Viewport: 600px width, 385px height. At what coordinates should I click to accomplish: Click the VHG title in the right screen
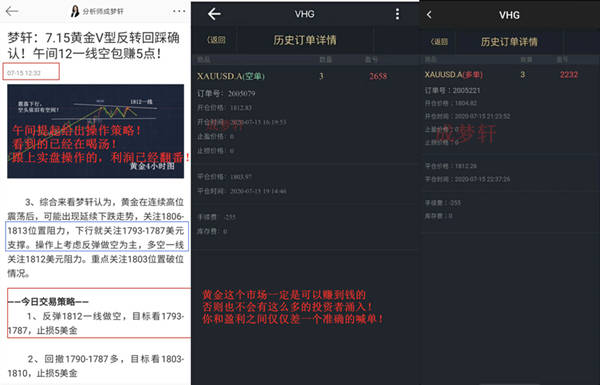coord(509,15)
